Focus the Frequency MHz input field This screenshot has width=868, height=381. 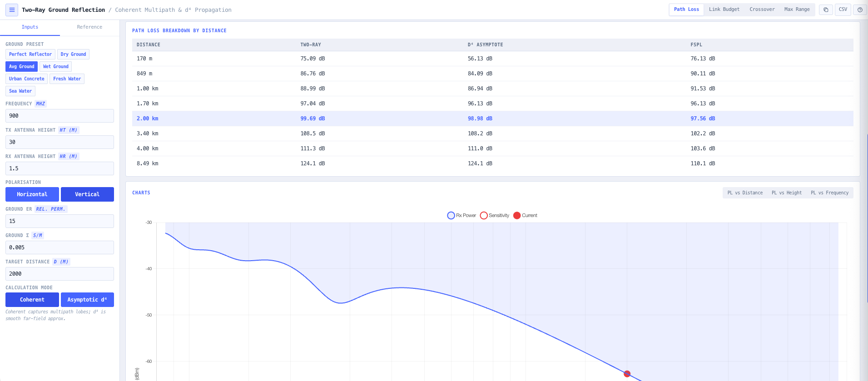[x=60, y=116]
